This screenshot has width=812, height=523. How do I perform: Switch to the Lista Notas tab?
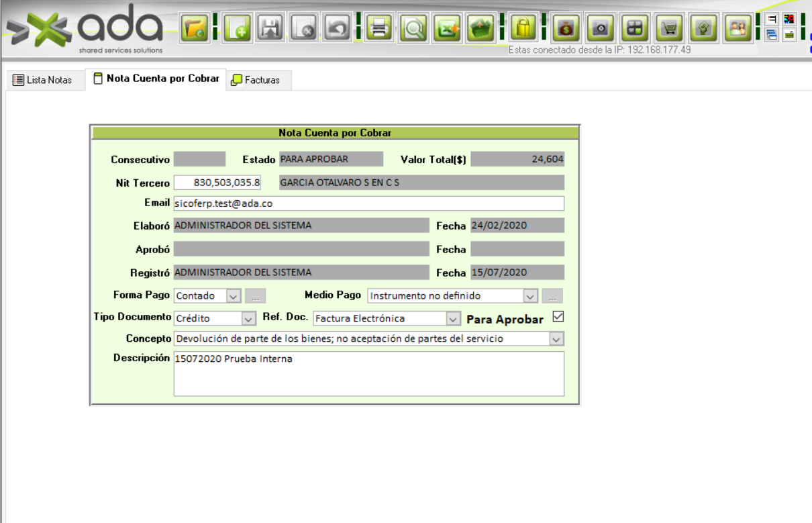click(x=43, y=80)
